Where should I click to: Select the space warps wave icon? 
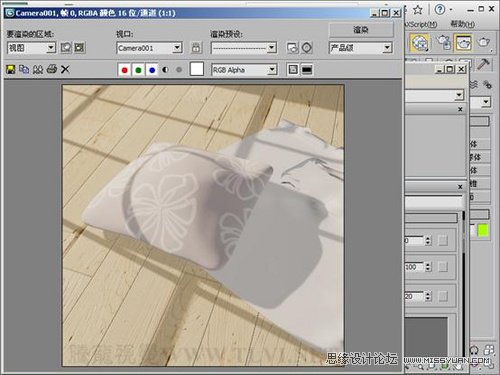point(474,84)
